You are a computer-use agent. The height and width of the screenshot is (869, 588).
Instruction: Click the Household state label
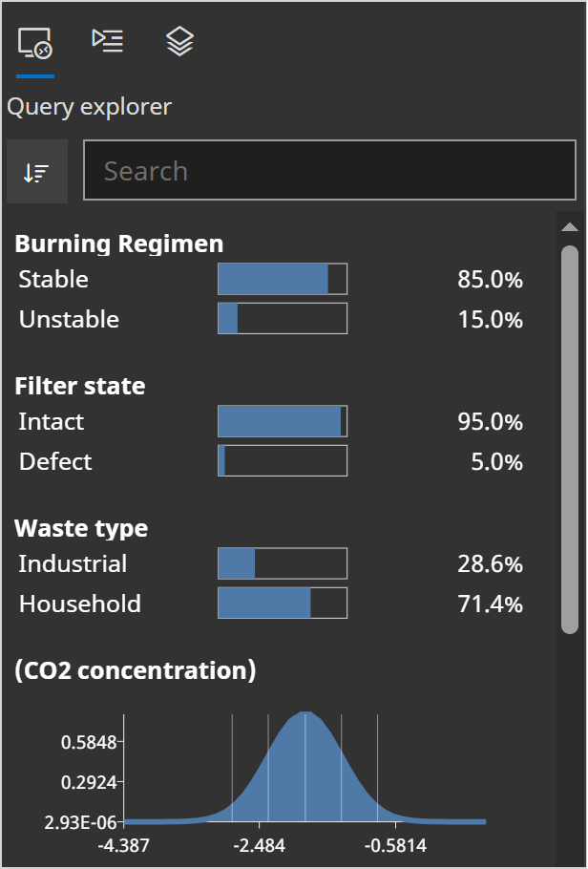[80, 604]
